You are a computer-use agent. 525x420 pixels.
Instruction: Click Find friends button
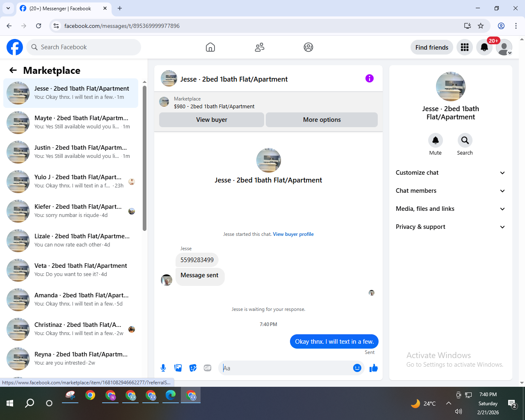[x=432, y=48]
